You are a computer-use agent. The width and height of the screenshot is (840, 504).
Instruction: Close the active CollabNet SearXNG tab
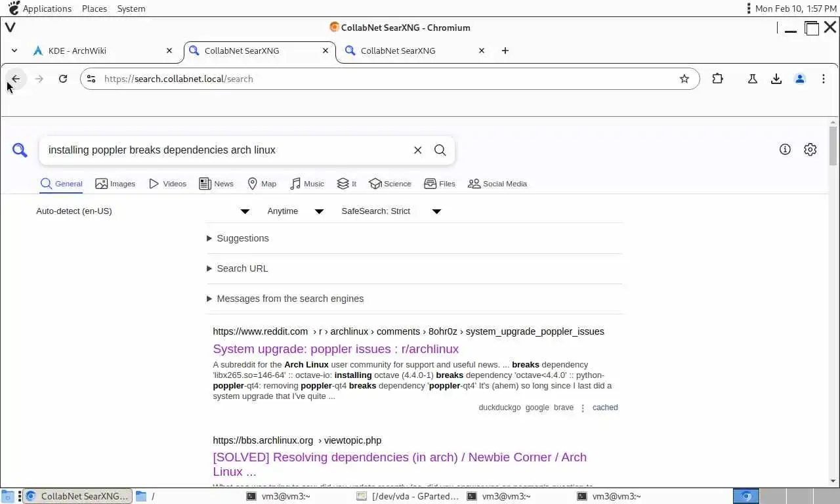pos(325,51)
